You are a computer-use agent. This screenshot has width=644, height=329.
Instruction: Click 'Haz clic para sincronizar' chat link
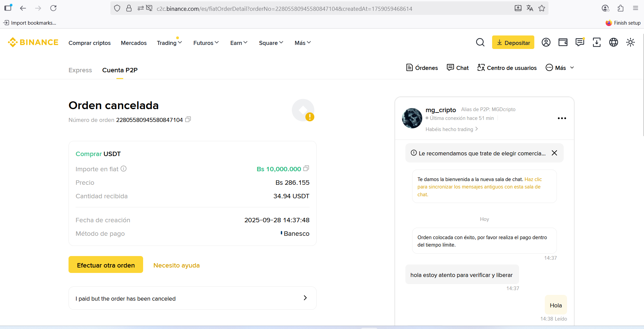point(479,187)
